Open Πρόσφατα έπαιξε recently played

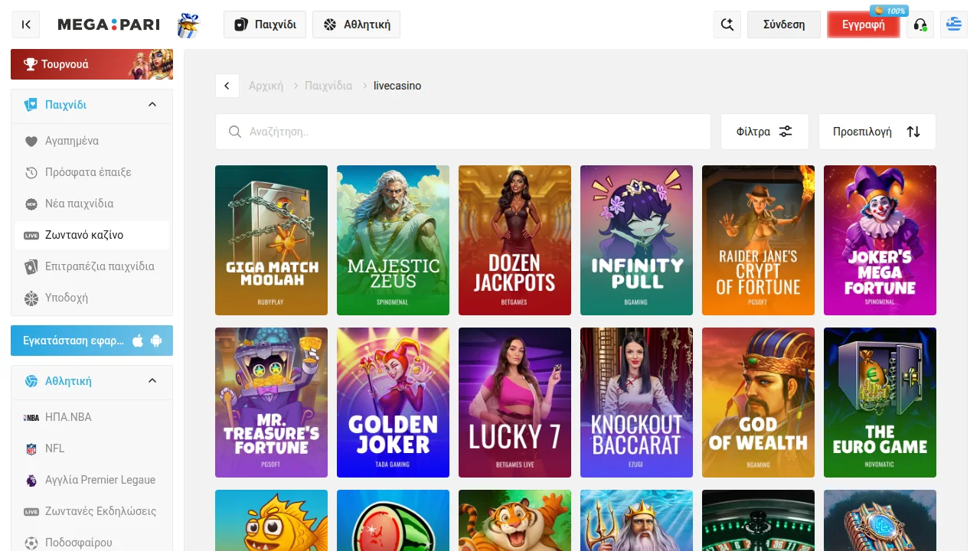[92, 172]
